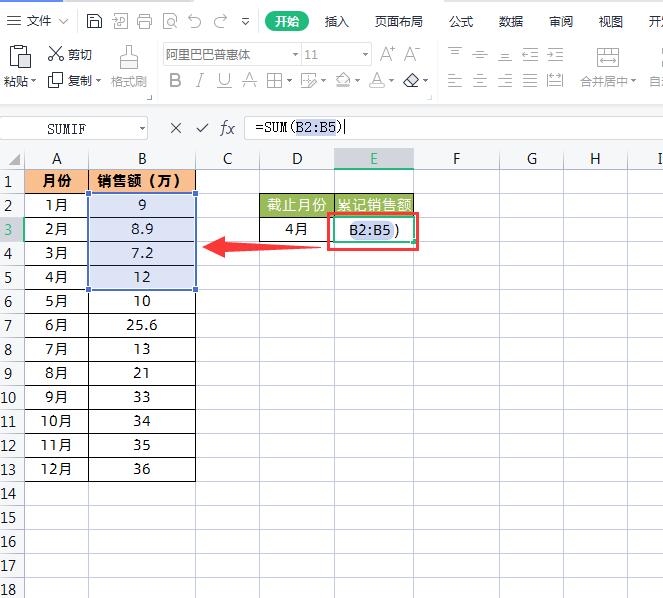663x598 pixels.
Task: Select column E header
Action: (374, 159)
